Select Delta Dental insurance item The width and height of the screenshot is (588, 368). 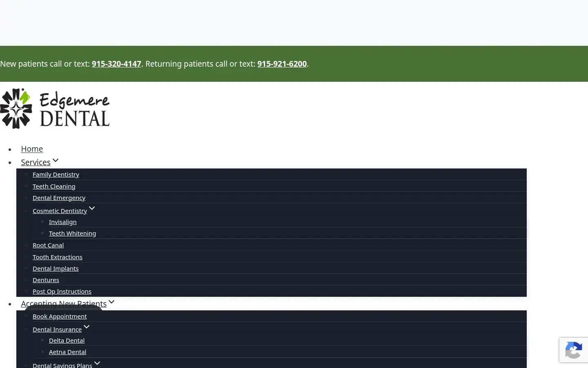(x=67, y=341)
